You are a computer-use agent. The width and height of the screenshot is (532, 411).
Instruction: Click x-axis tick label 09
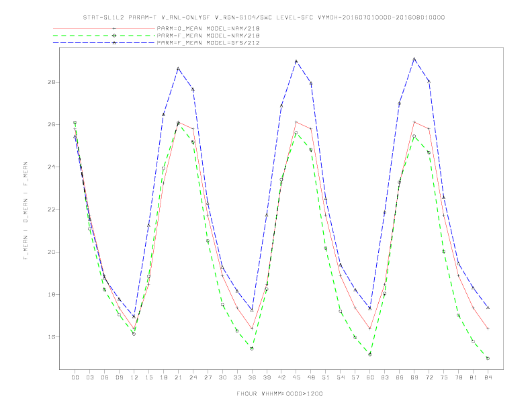119,377
